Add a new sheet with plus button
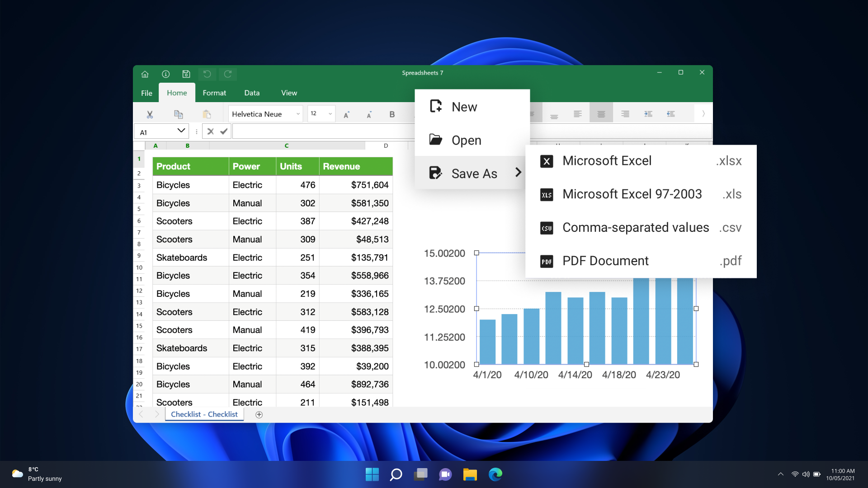This screenshot has height=488, width=868. pos(259,414)
